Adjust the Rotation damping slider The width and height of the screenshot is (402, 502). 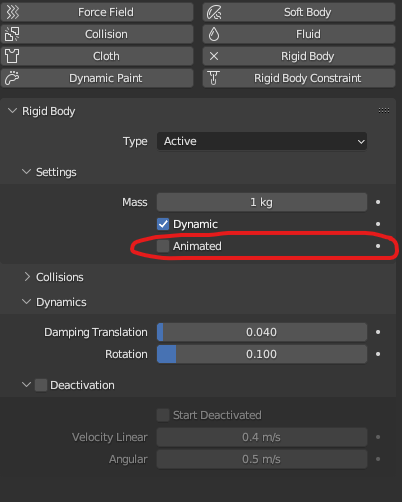pos(262,354)
